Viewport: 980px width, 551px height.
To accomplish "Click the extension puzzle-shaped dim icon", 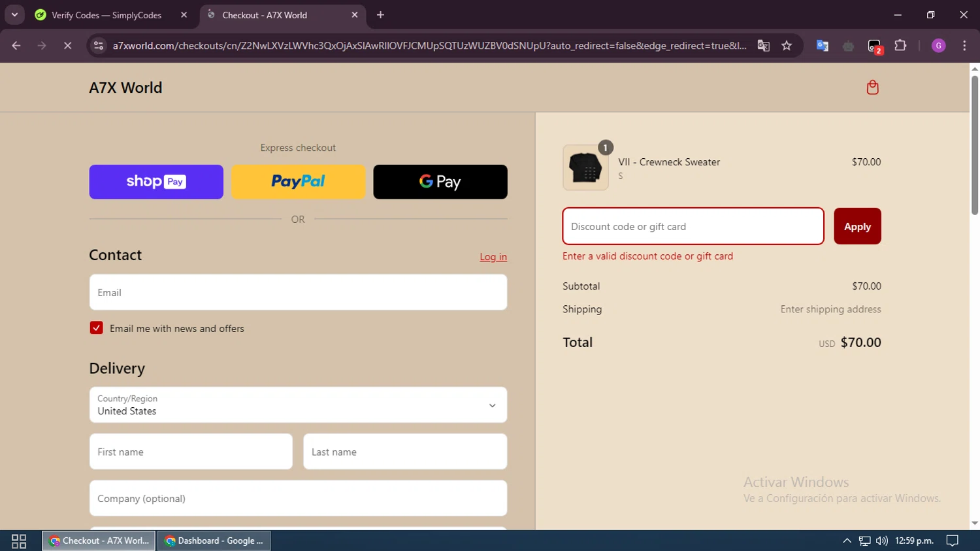I will point(849,46).
